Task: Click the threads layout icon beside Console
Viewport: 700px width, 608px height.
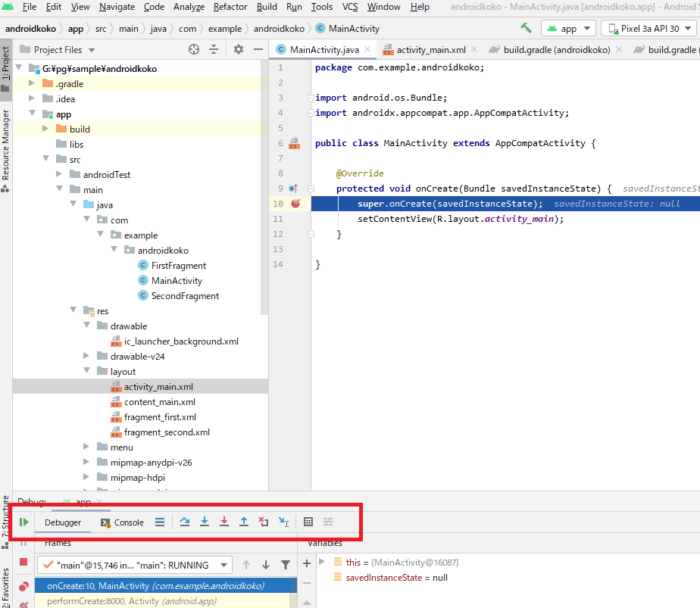Action: click(160, 522)
